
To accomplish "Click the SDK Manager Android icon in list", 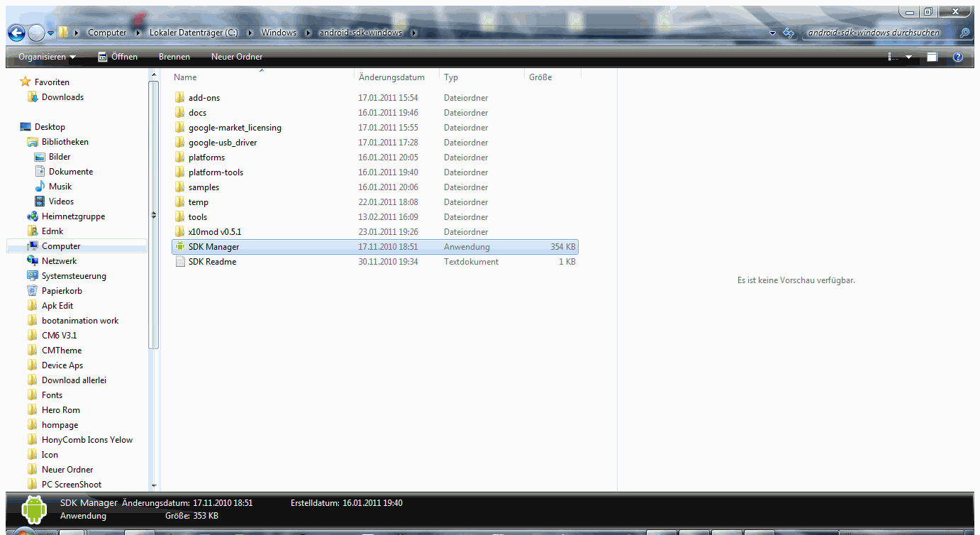I will coord(179,247).
